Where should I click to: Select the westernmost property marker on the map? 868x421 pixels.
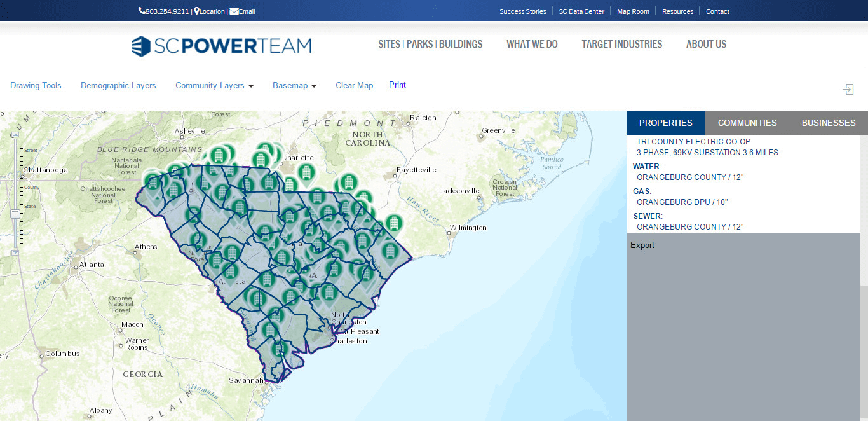(x=153, y=182)
